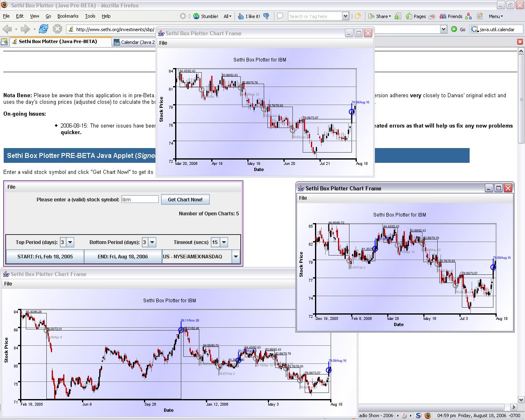The image size is (525, 420).
Task: Click the StumbleUpon Stumble! button
Action: (x=205, y=16)
